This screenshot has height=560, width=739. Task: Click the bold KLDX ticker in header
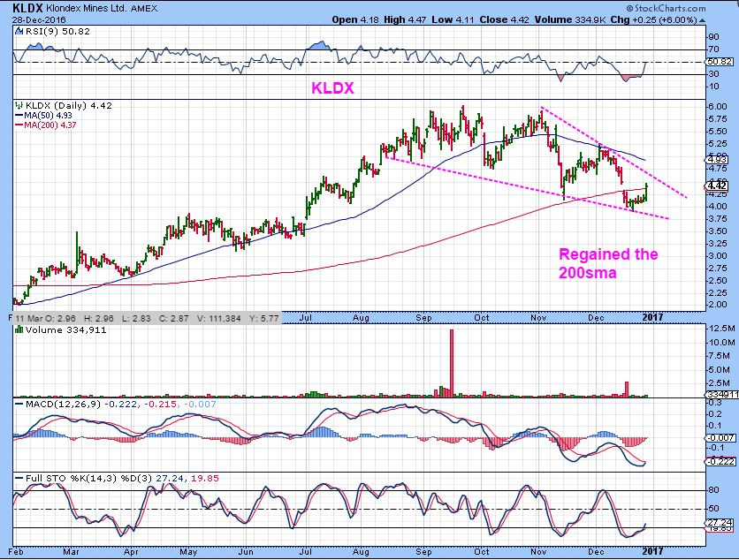[x=27, y=8]
